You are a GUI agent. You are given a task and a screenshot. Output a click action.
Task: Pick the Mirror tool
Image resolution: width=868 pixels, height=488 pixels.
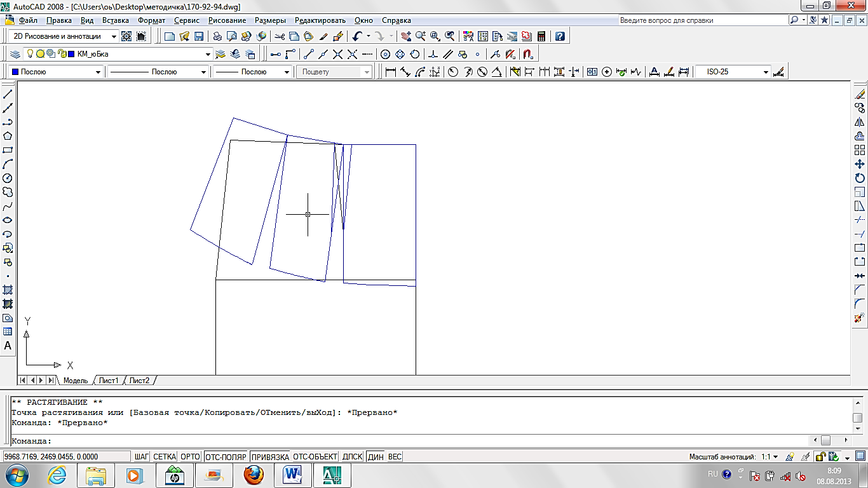coord(860,122)
